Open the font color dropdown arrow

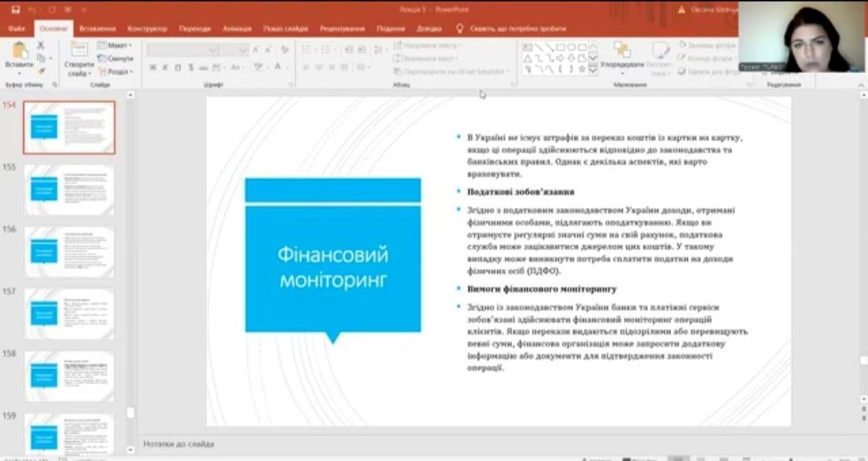click(287, 67)
